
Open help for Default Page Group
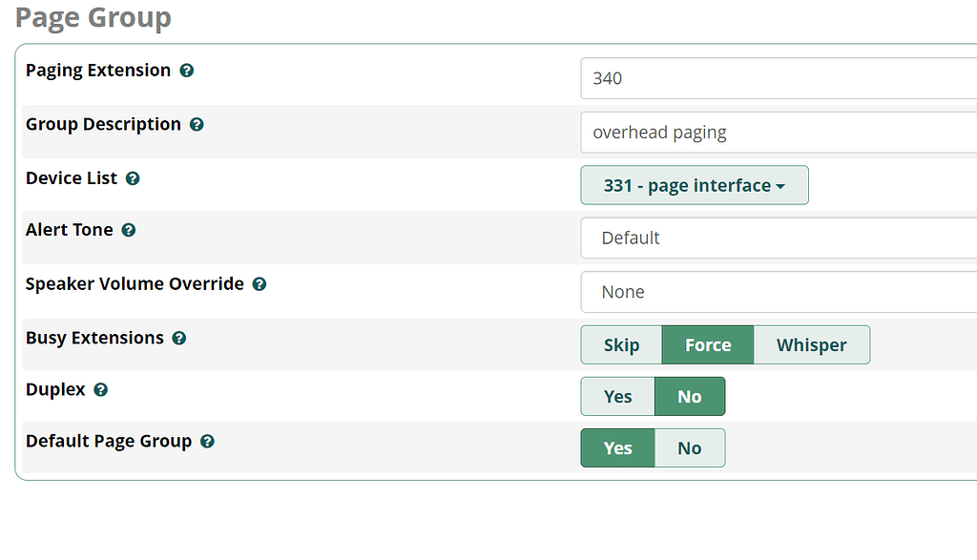tap(207, 441)
